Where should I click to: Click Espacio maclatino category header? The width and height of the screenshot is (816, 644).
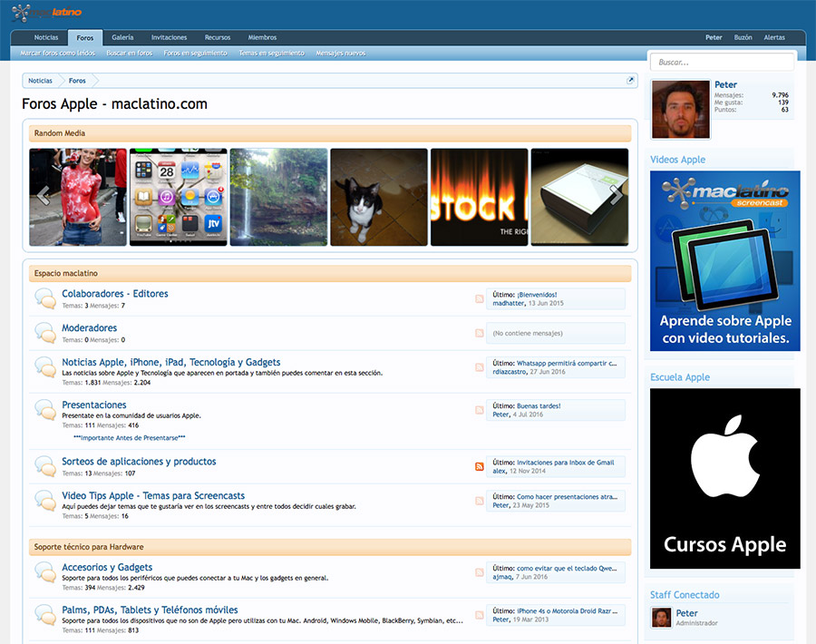[330, 273]
